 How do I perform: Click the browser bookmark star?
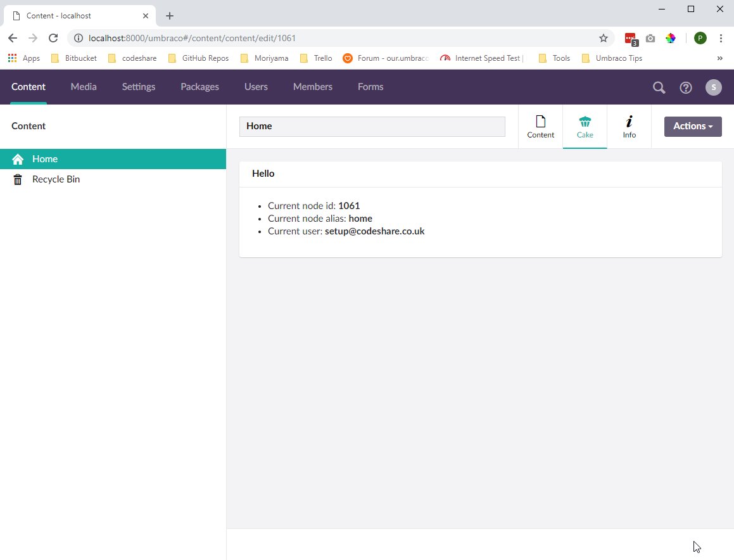(x=604, y=38)
